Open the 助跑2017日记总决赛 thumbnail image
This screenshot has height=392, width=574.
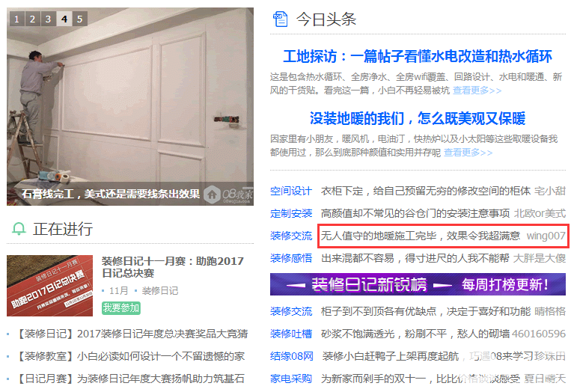50,286
